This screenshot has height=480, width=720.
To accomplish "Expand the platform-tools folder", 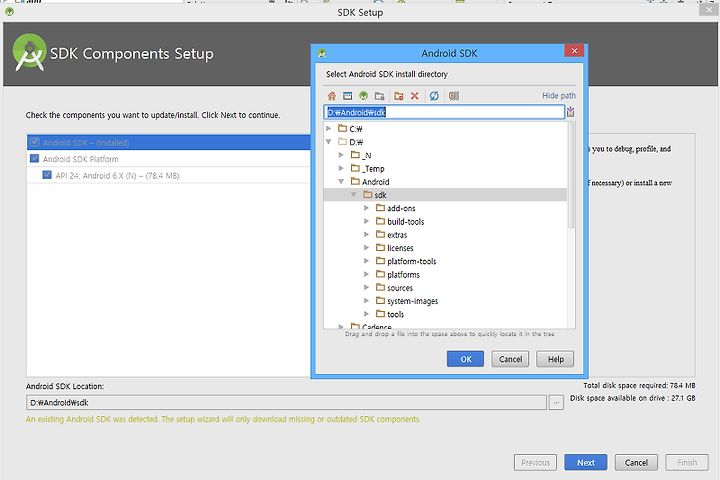I will click(366, 261).
